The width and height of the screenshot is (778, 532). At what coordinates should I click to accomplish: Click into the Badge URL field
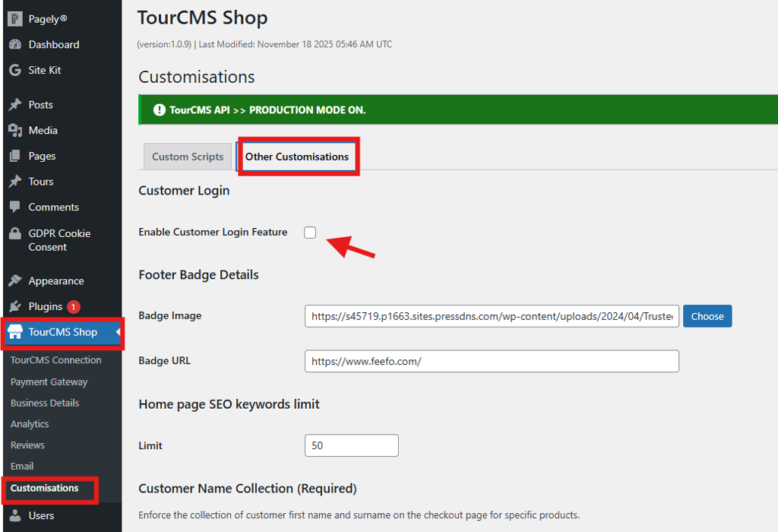tap(492, 361)
